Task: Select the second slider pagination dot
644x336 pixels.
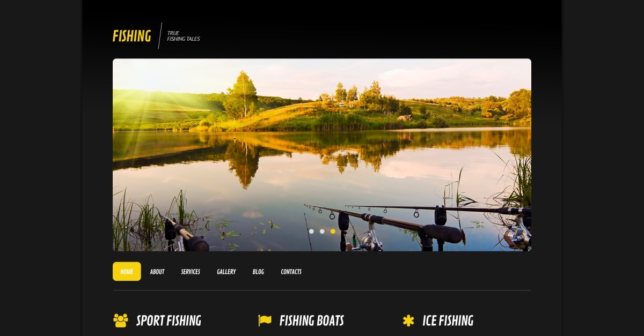Action: pos(322,232)
